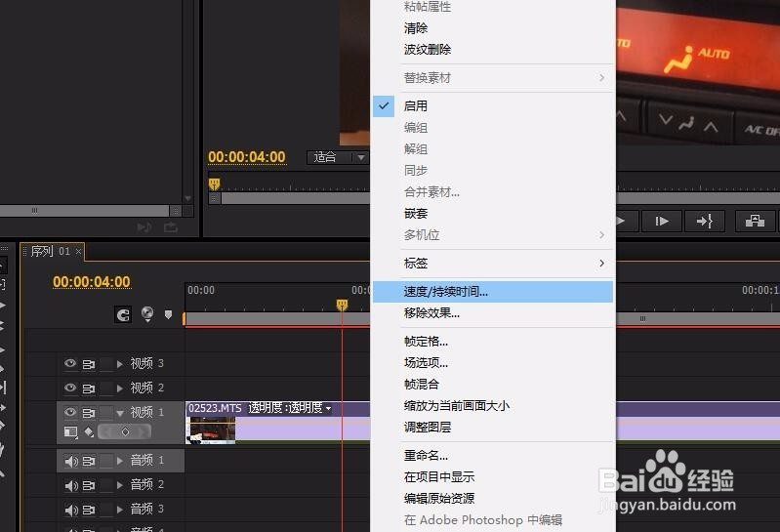
Task: Click the export frame icon below source panel
Action: coord(171,227)
